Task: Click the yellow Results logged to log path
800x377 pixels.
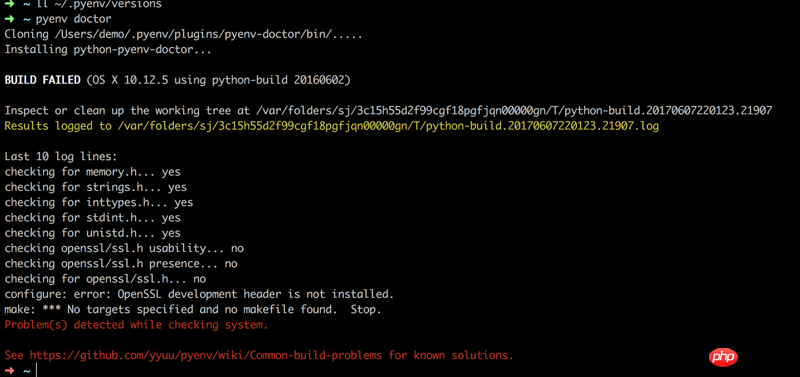Action: pyautogui.click(x=332, y=126)
